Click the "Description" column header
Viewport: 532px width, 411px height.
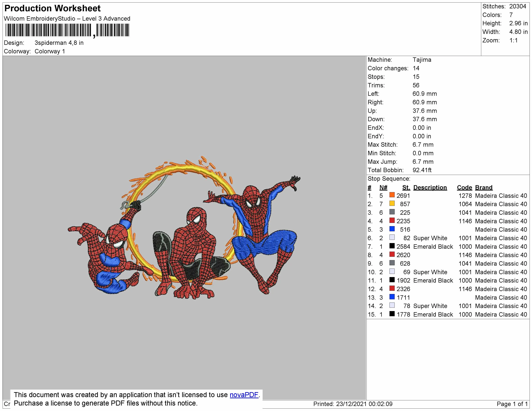point(430,187)
